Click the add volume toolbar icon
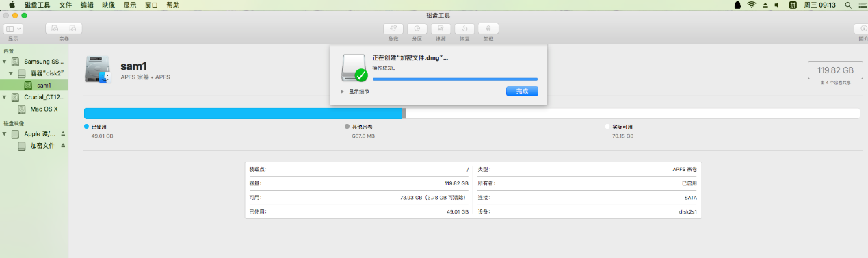 pyautogui.click(x=55, y=29)
